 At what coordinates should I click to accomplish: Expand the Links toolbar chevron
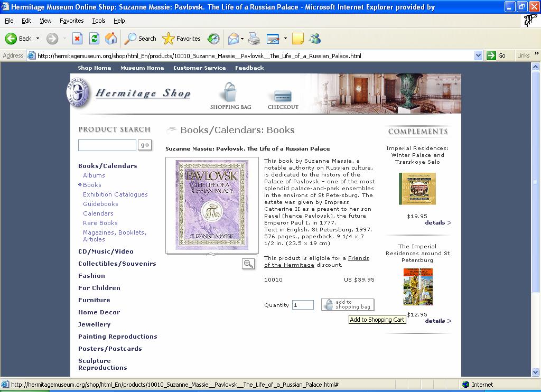click(536, 53)
